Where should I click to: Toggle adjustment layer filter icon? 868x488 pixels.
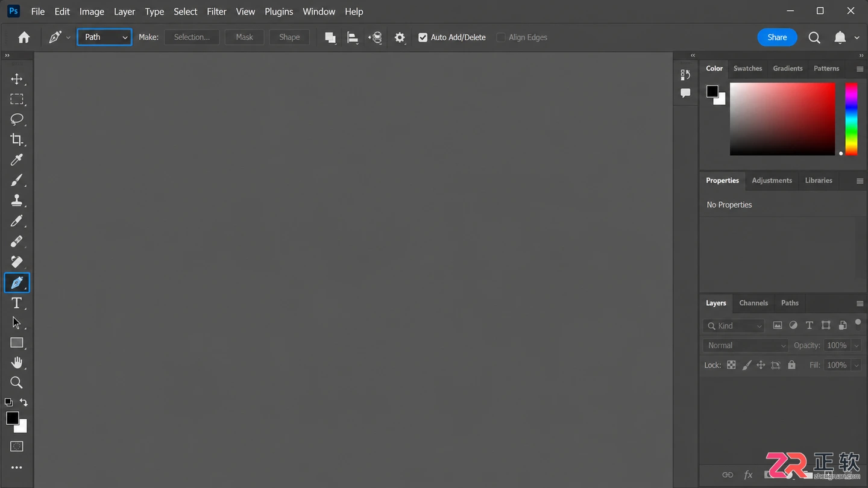click(x=793, y=325)
